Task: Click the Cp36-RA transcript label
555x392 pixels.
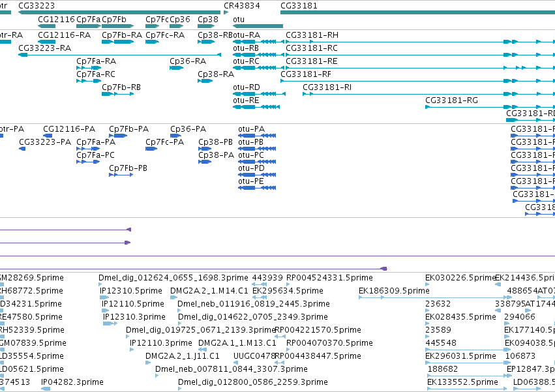Action: [x=188, y=61]
